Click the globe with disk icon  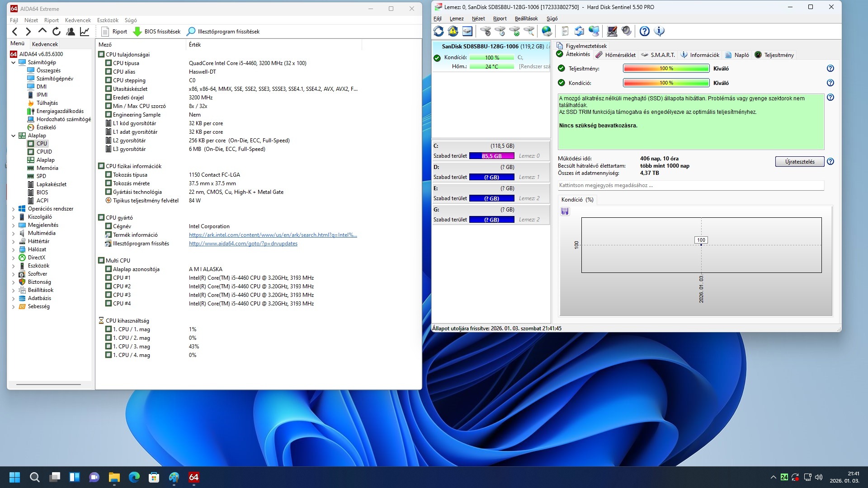[547, 31]
